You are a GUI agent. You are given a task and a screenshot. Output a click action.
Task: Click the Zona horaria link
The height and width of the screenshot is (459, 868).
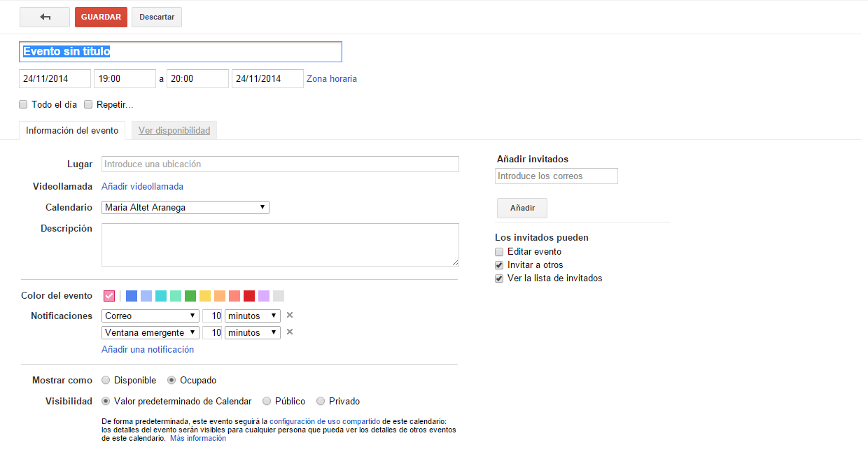pyautogui.click(x=332, y=78)
